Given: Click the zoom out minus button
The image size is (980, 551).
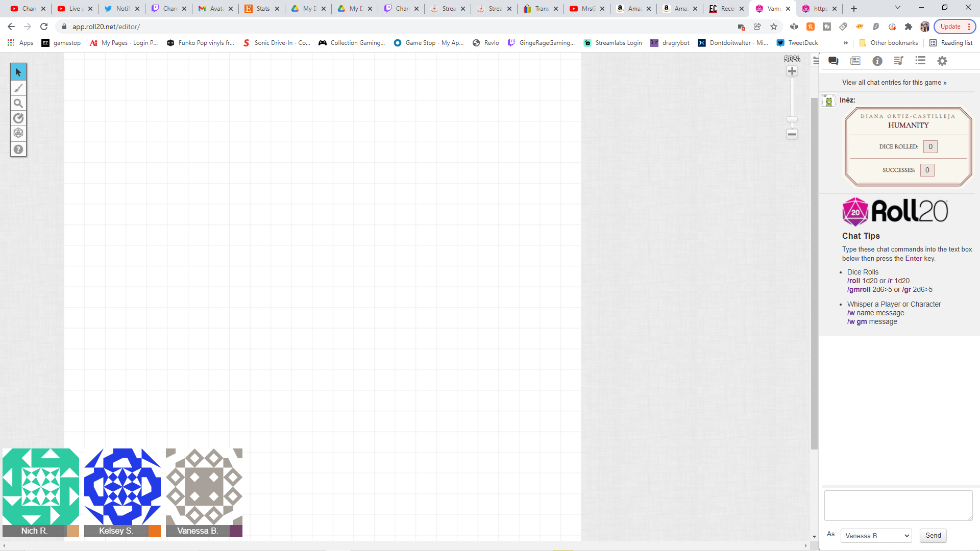Looking at the screenshot, I should 792,134.
